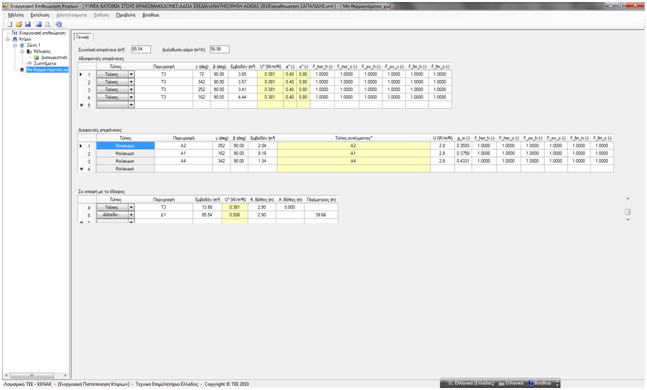Open type dropdown in opaque surfaces row 1

pos(131,74)
